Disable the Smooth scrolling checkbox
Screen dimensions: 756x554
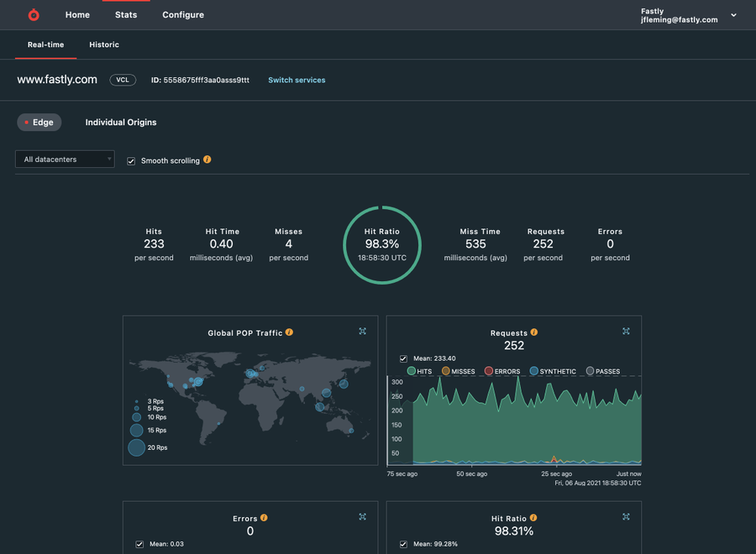(131, 161)
